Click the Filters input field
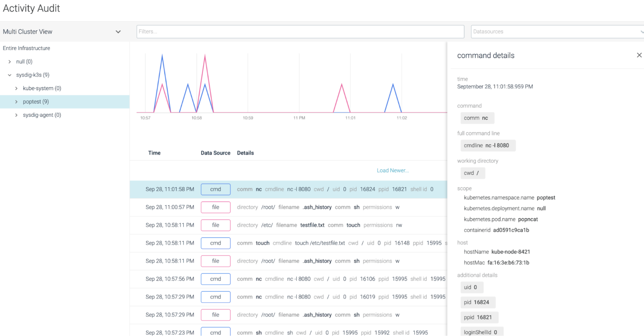Image resolution: width=644 pixels, height=336 pixels. [x=300, y=31]
